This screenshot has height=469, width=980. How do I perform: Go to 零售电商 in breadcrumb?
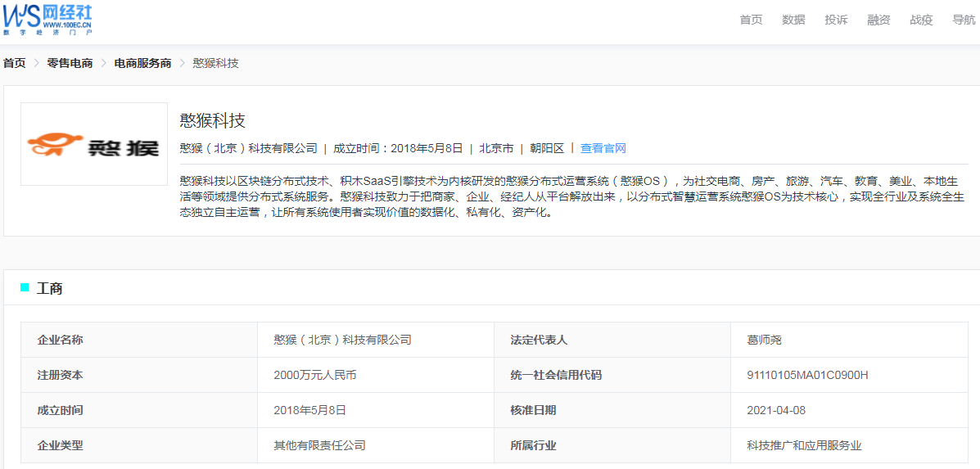pos(70,63)
